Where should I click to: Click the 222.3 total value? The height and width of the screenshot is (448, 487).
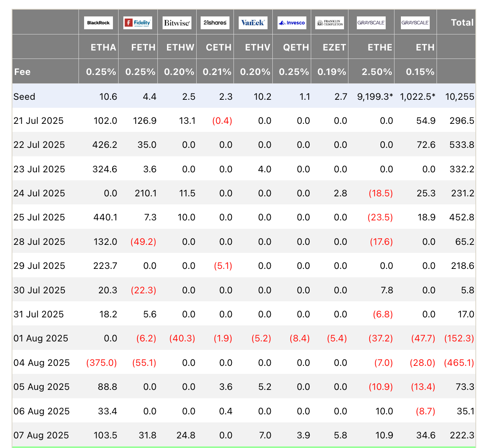pos(462,435)
